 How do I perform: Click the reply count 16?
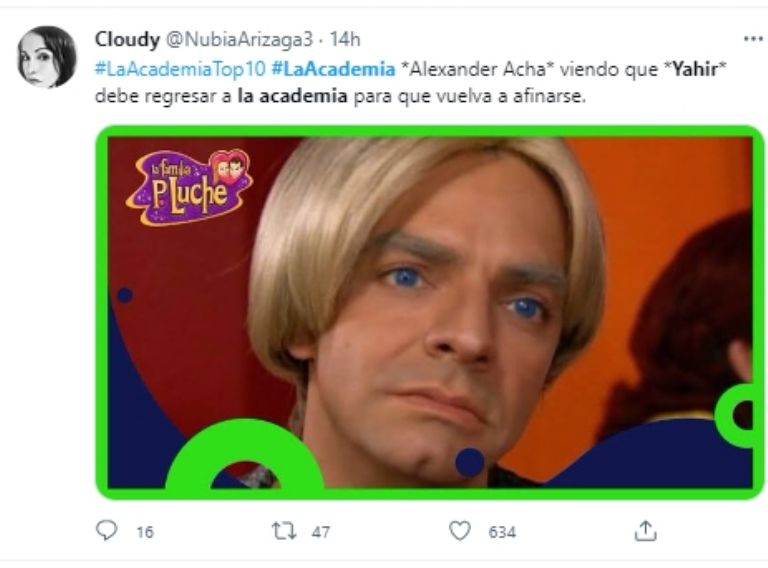click(x=145, y=532)
